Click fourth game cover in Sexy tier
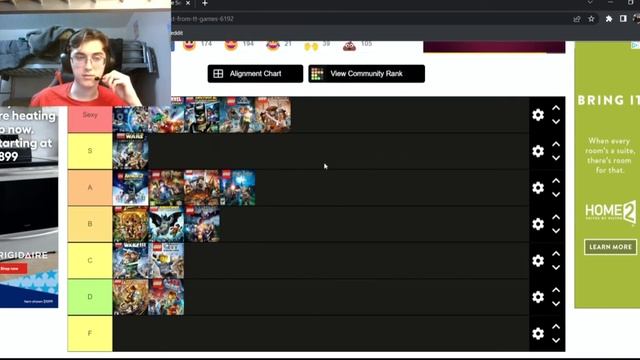The height and width of the screenshot is (360, 640). click(237, 115)
